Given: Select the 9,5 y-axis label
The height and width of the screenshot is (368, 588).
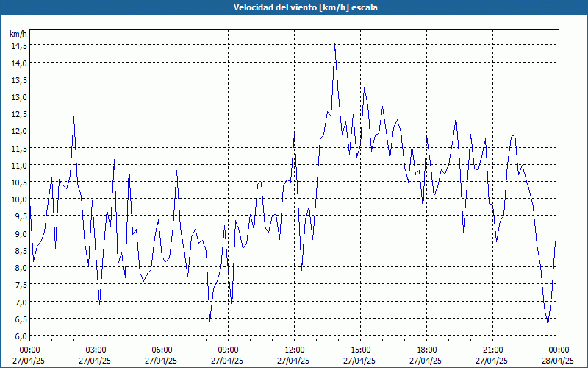Looking at the screenshot, I should tap(21, 216).
